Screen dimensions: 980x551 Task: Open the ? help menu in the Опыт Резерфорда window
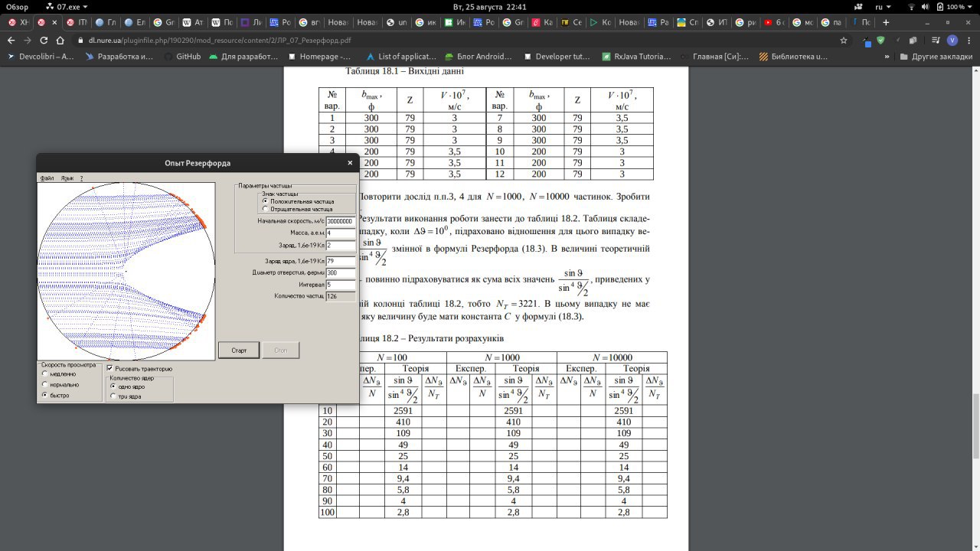click(81, 178)
